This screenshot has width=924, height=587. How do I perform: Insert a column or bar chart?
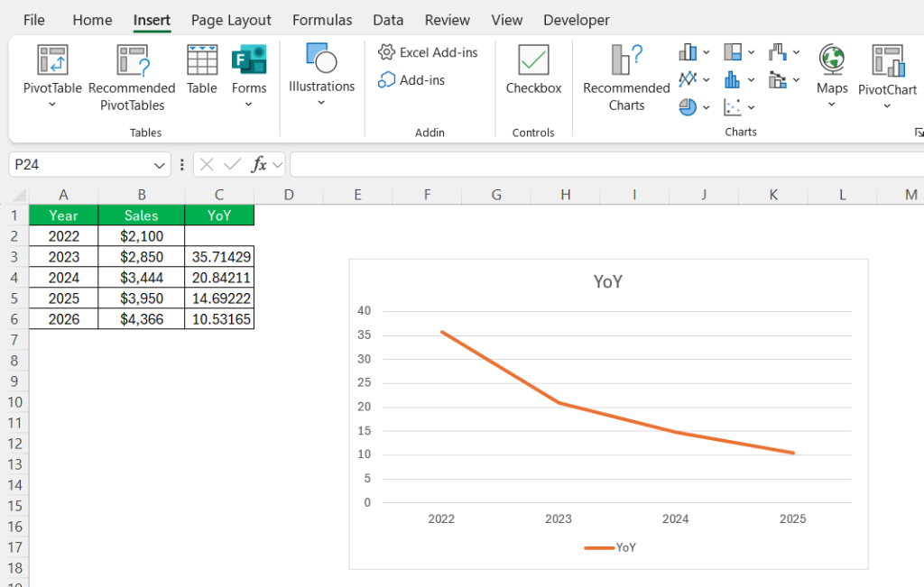click(x=688, y=52)
